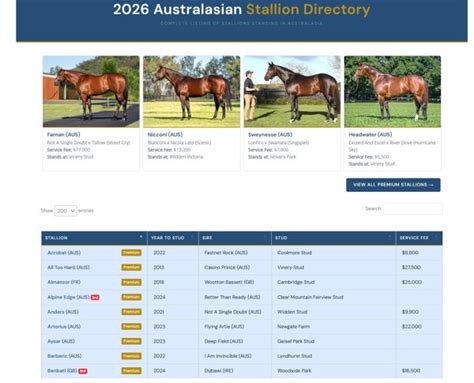Image resolution: width=474 pixels, height=383 pixels.
Task: Click the 2013 year-to-stud value
Action: (159, 267)
